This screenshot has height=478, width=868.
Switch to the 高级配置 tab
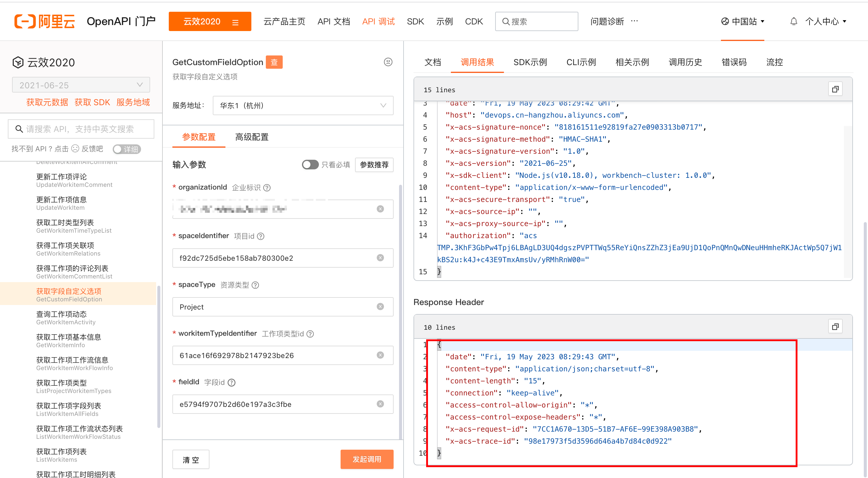(252, 137)
